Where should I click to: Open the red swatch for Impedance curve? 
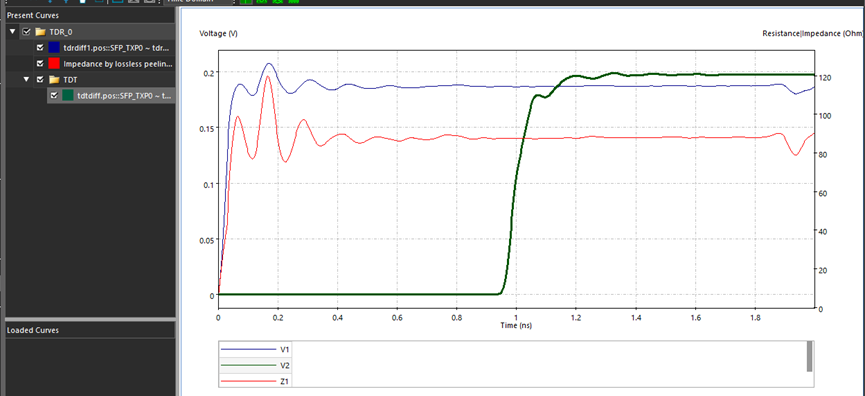coord(54,63)
